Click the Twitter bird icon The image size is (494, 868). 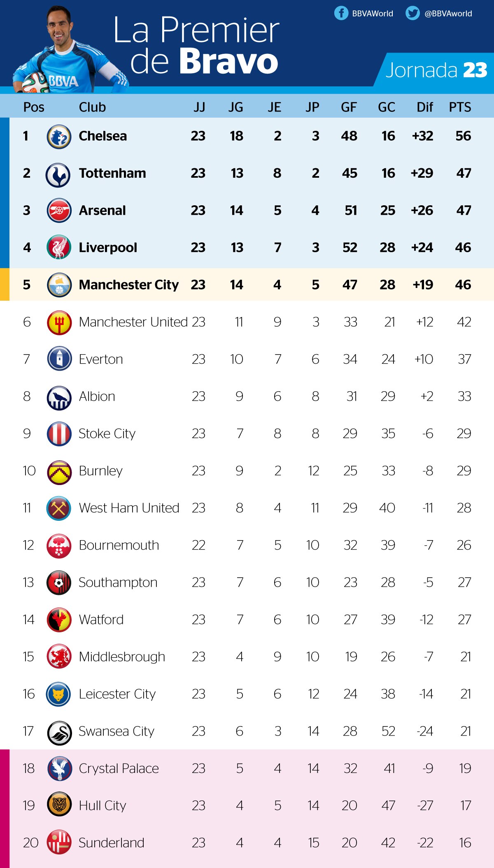412,13
